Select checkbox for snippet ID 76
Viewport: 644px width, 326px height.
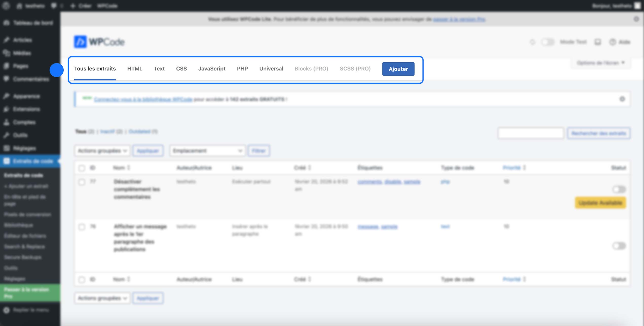[x=82, y=227]
